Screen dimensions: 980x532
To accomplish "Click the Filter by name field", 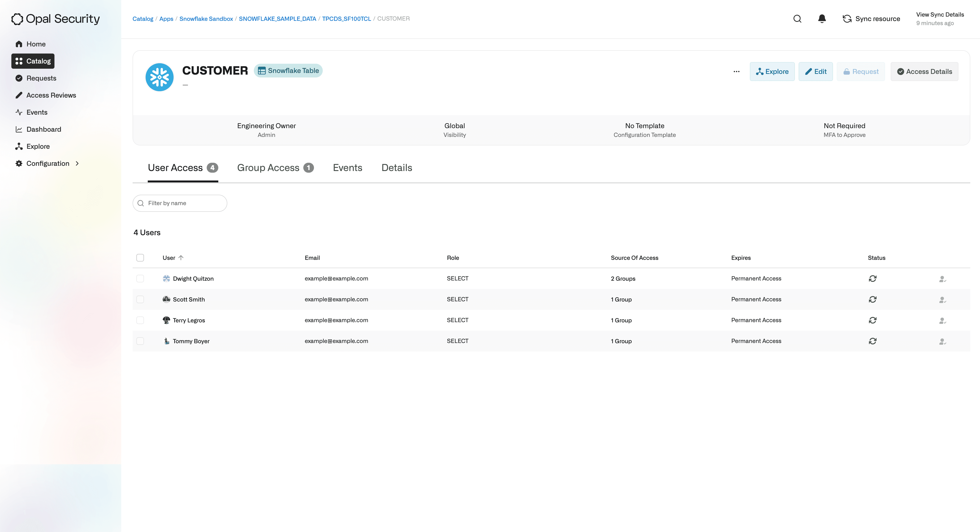I will [x=179, y=203].
